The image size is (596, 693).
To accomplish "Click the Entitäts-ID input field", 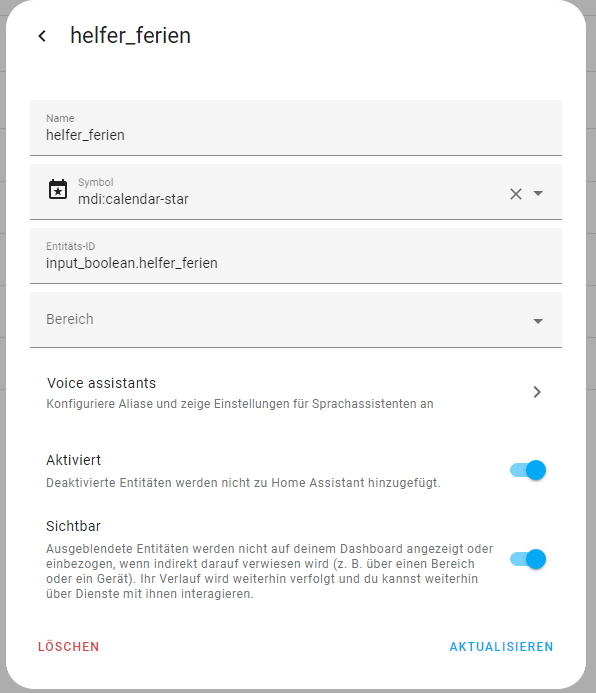I will tap(296, 256).
